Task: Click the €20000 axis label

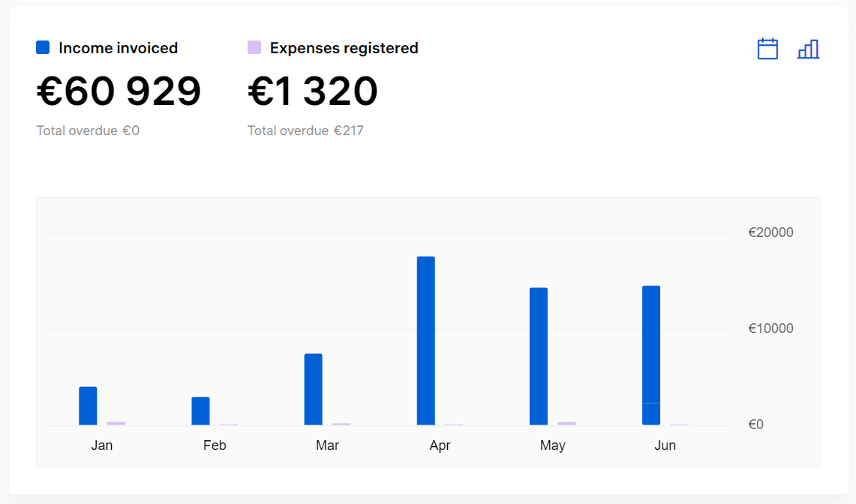Action: (x=770, y=232)
